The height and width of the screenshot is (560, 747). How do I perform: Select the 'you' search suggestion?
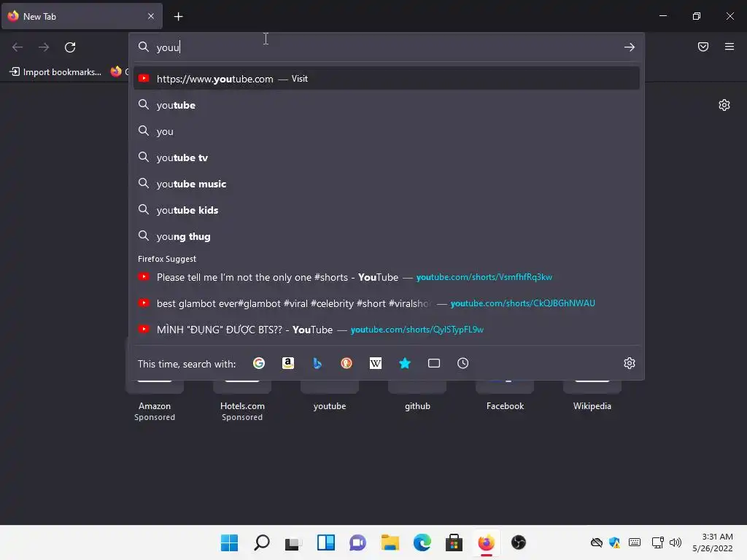[x=387, y=131]
